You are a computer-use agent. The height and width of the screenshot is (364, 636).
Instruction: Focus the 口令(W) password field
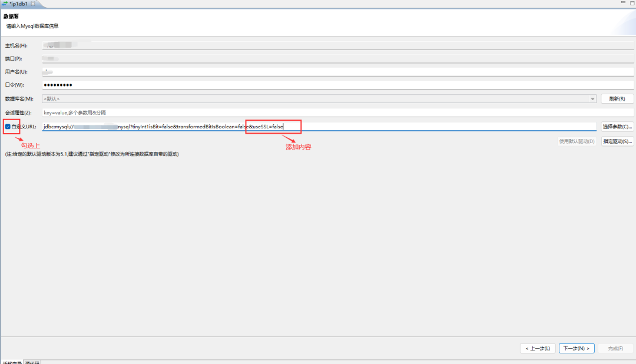pyautogui.click(x=338, y=85)
